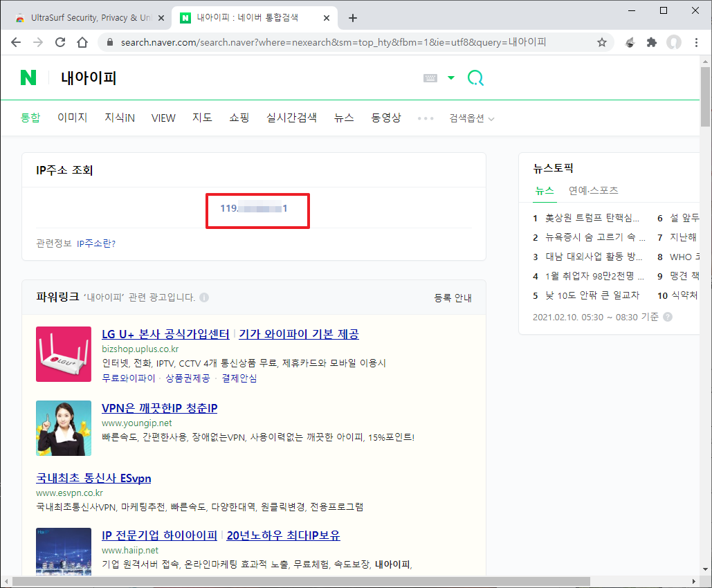Open LG U+ 본사 공식가입센터 ad link
Viewport: 712px width, 588px height.
pyautogui.click(x=165, y=334)
